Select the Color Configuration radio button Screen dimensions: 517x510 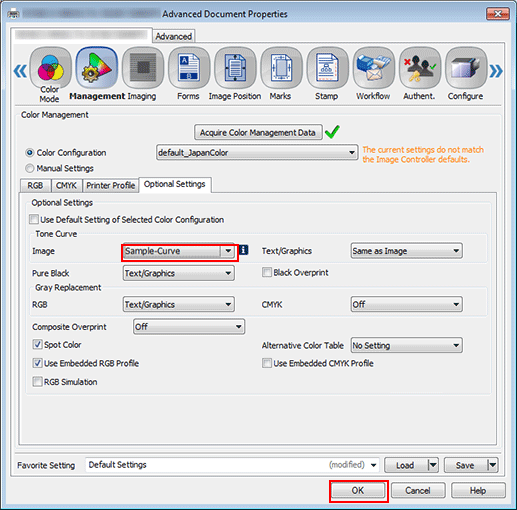pos(30,153)
